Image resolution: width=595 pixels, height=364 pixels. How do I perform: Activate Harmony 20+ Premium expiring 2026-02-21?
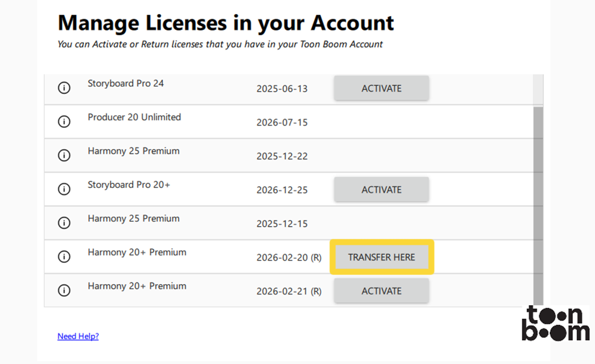point(381,291)
